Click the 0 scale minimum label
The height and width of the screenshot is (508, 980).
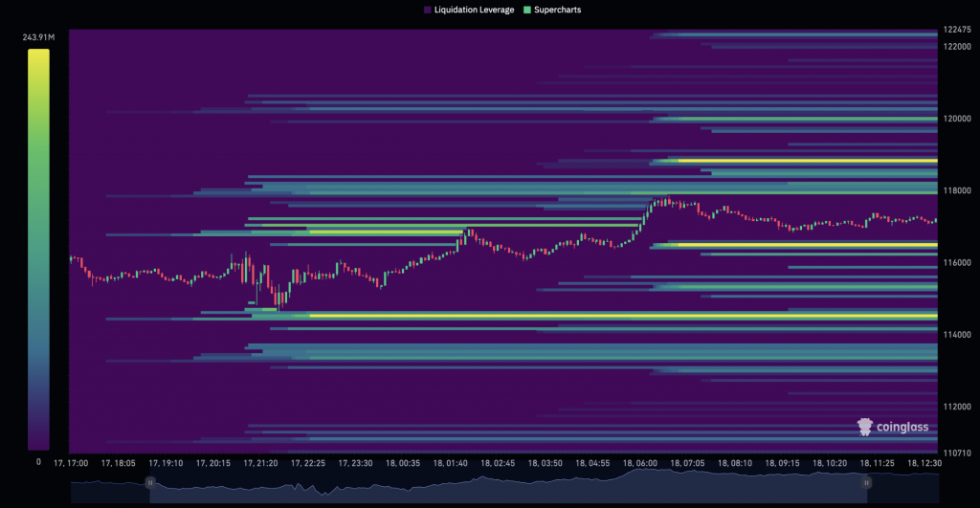[38, 462]
